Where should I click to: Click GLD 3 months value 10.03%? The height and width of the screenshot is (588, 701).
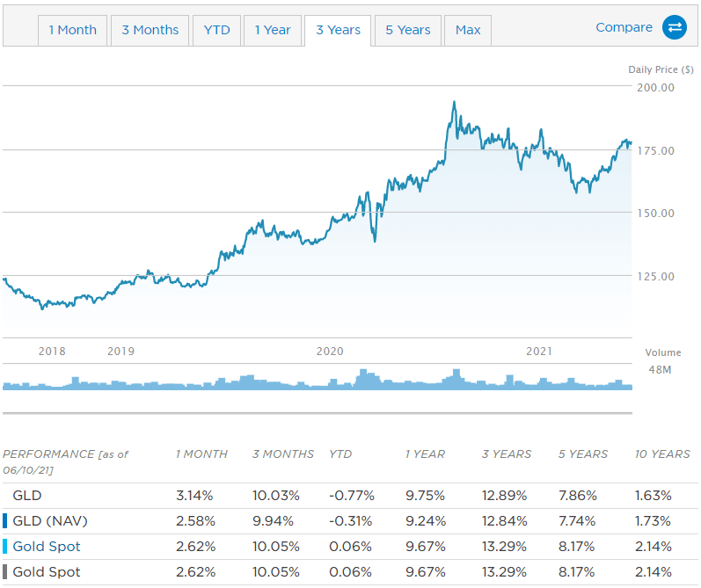point(276,496)
